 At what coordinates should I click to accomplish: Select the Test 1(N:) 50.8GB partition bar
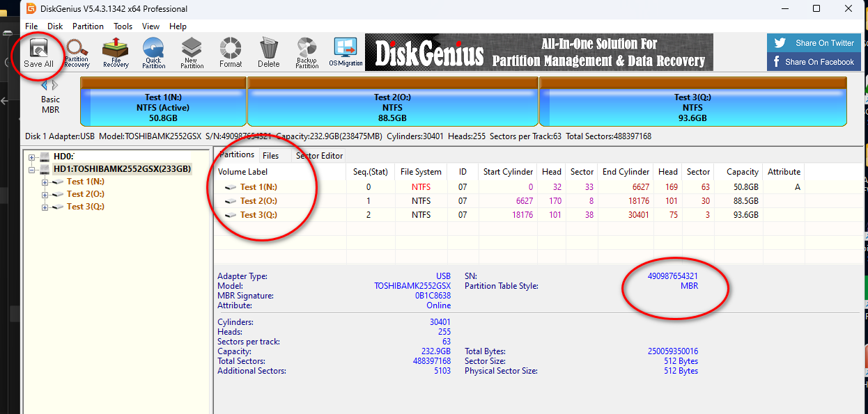point(163,102)
